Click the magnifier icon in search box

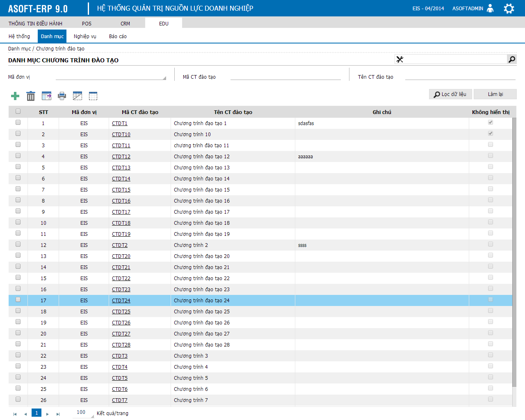(512, 59)
